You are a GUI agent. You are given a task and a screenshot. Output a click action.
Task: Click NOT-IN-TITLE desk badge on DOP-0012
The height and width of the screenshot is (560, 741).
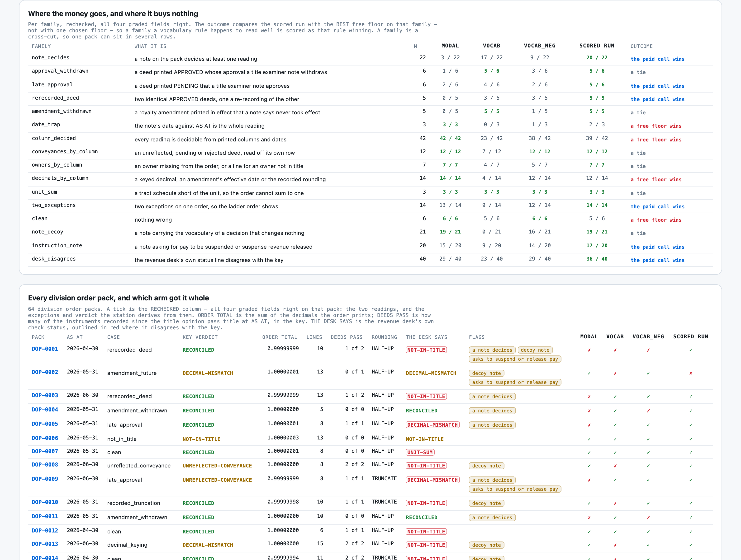tap(426, 532)
